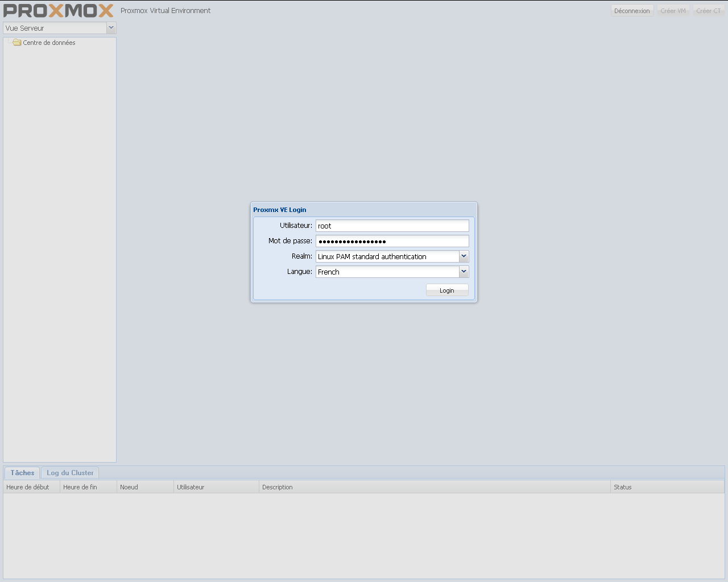728x582 pixels.
Task: Click the Créer CT button
Action: coord(708,11)
